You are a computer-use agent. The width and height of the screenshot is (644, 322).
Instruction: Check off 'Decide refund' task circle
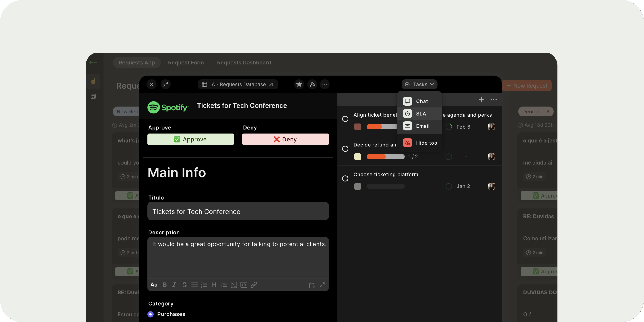(345, 149)
